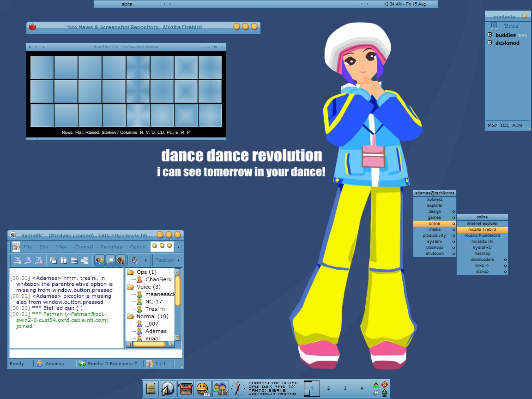
Task: Click the server icon left of the File menu
Action: tap(16, 247)
